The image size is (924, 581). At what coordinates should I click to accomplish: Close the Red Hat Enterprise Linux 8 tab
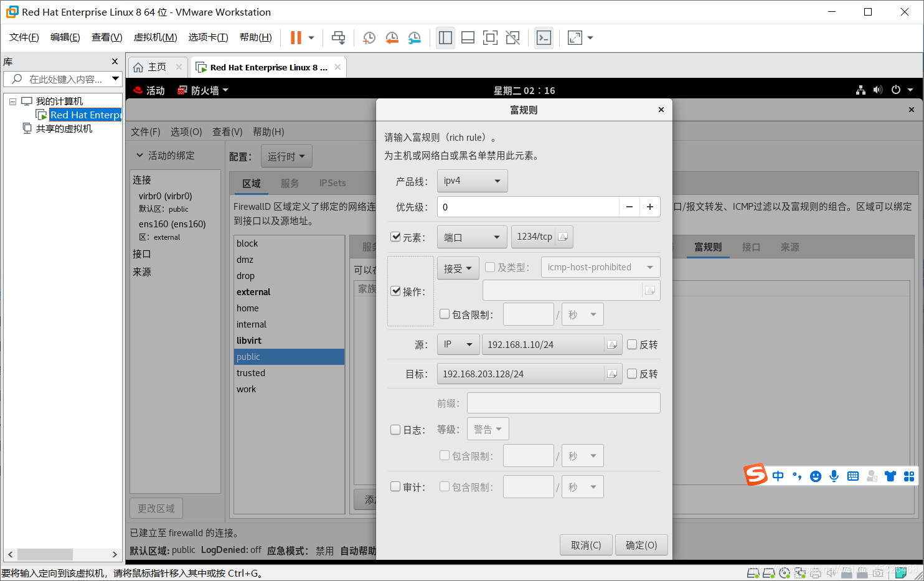coord(337,67)
